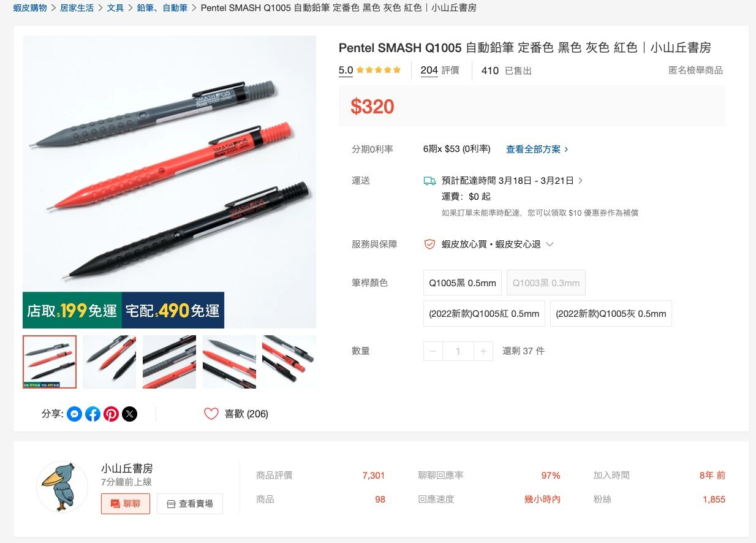Click the 聊聊 chat button
This screenshot has height=543, width=756.
click(126, 504)
